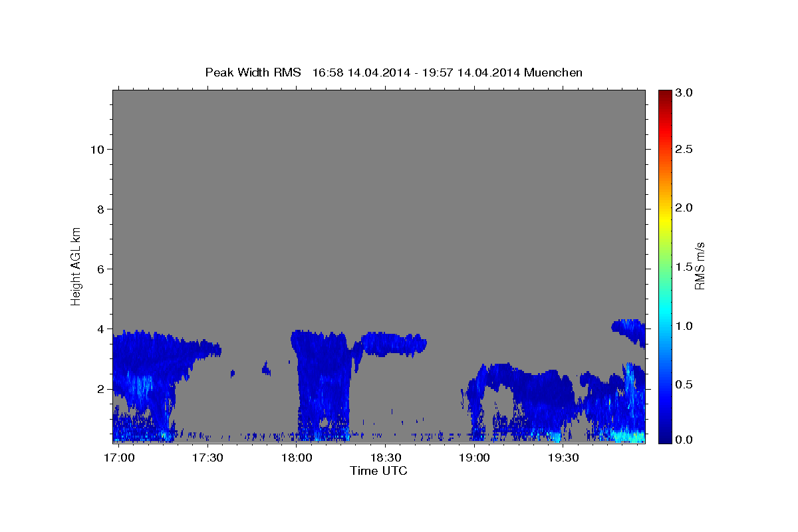Click the height tick label 10
Screen dimensions: 798x532
coord(96,149)
